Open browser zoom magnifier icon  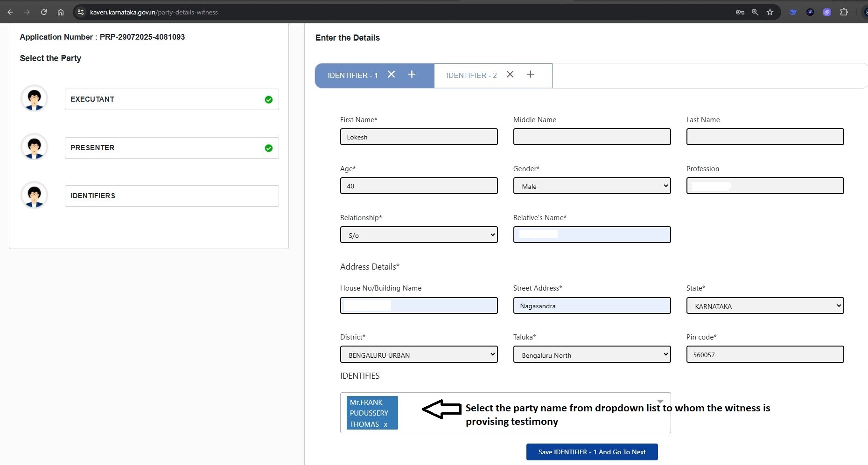pyautogui.click(x=755, y=12)
